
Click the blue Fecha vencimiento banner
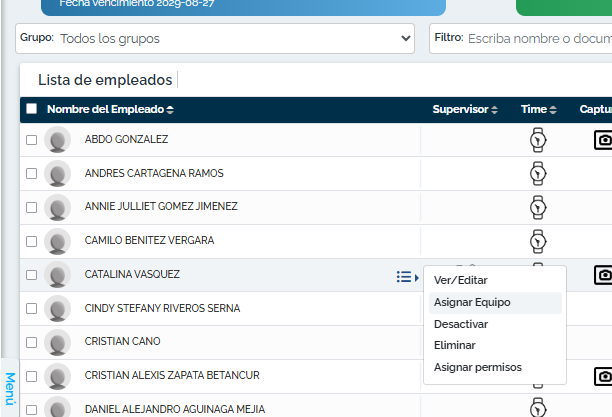coord(243,7)
